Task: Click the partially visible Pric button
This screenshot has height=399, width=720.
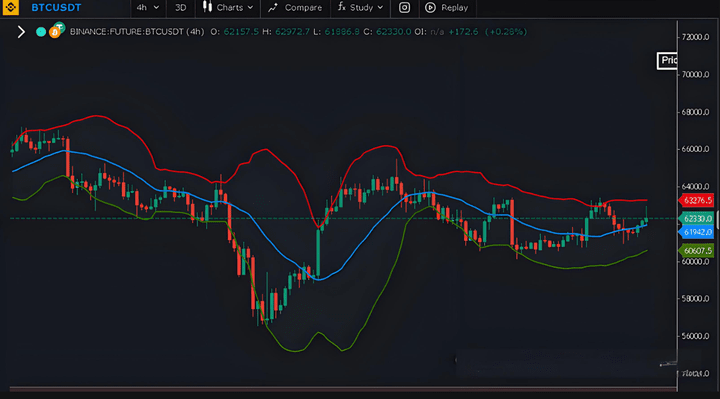Action: coord(667,61)
